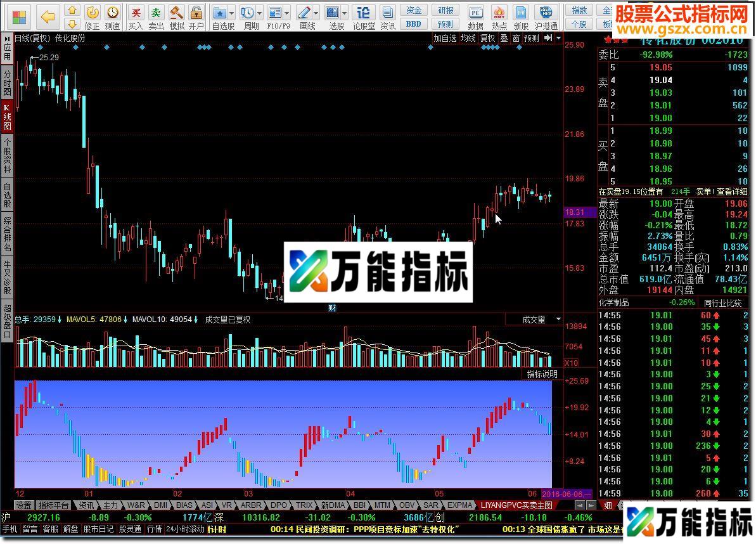Viewport: 756px width, 544px height.
Task: Expand the 周期 period dropdown arrow
Action: pyautogui.click(x=260, y=13)
